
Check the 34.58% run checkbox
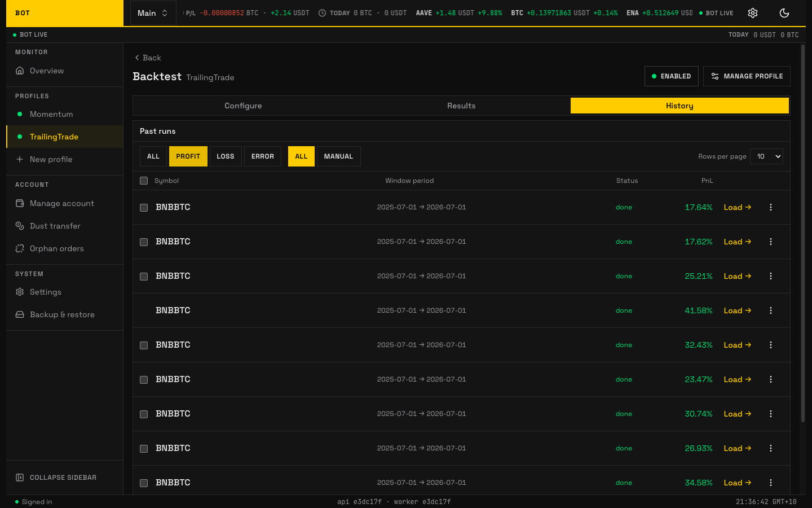coord(144,483)
